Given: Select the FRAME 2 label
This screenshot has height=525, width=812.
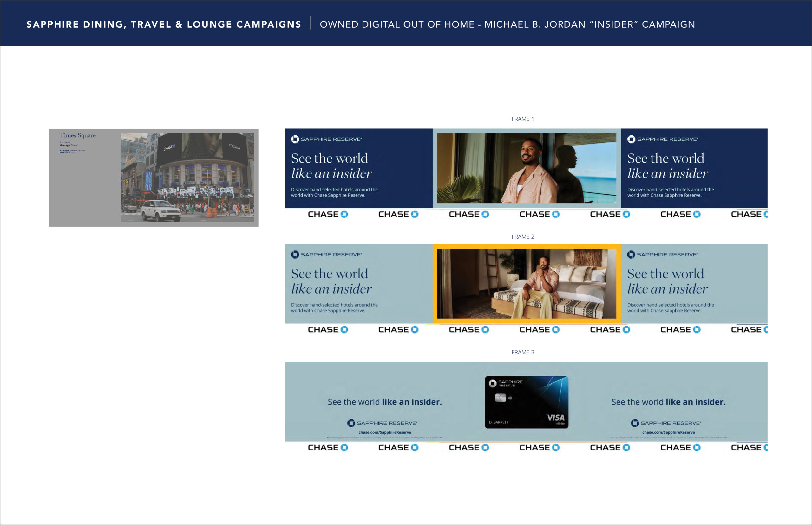Looking at the screenshot, I should [x=522, y=237].
